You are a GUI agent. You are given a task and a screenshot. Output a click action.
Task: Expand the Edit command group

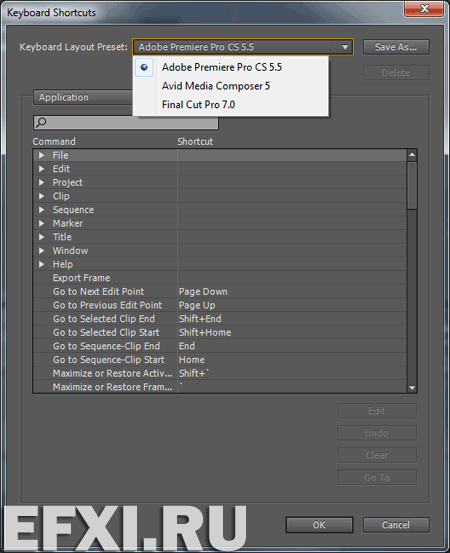coord(42,169)
